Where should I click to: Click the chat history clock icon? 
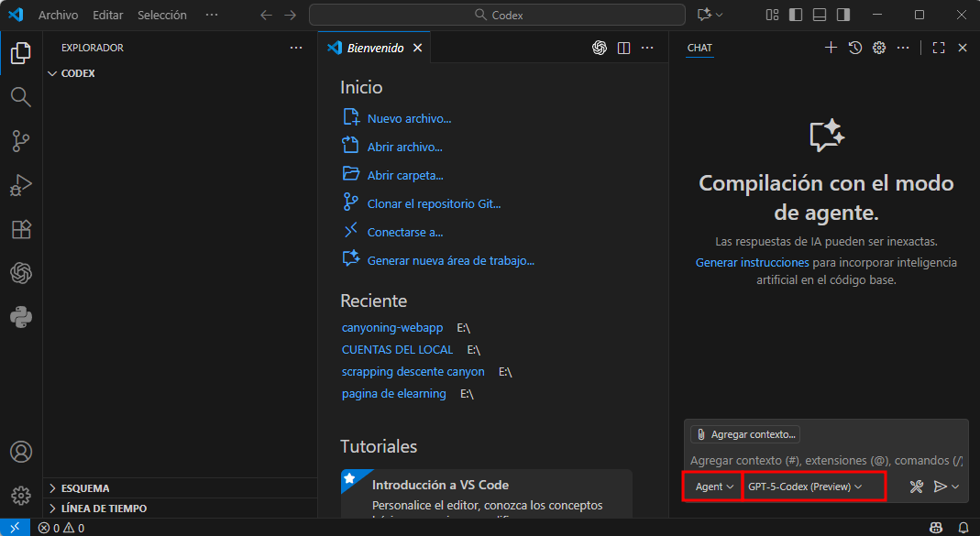click(854, 48)
